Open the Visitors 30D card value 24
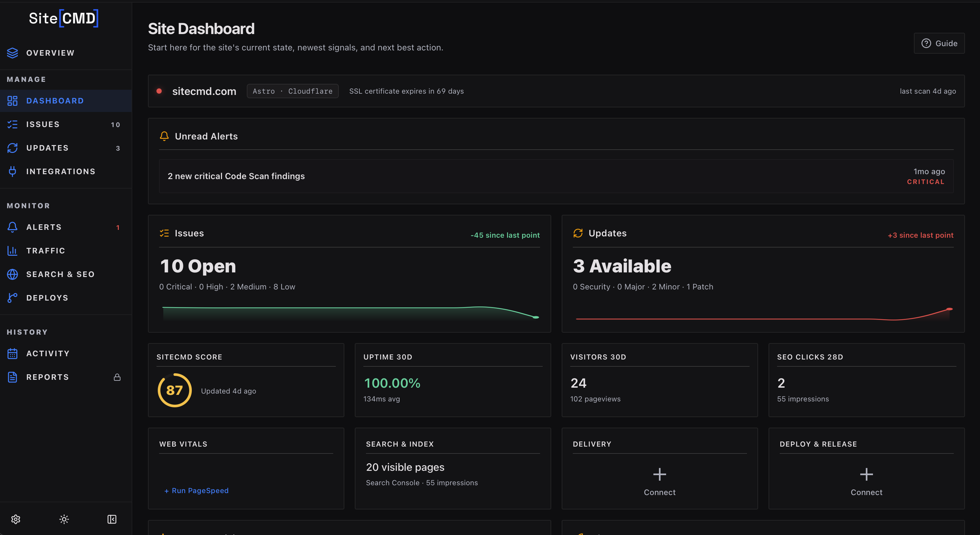This screenshot has width=980, height=535. [578, 383]
